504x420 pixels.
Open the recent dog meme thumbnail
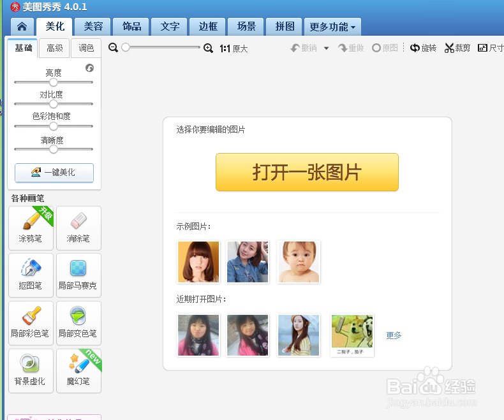click(352, 335)
